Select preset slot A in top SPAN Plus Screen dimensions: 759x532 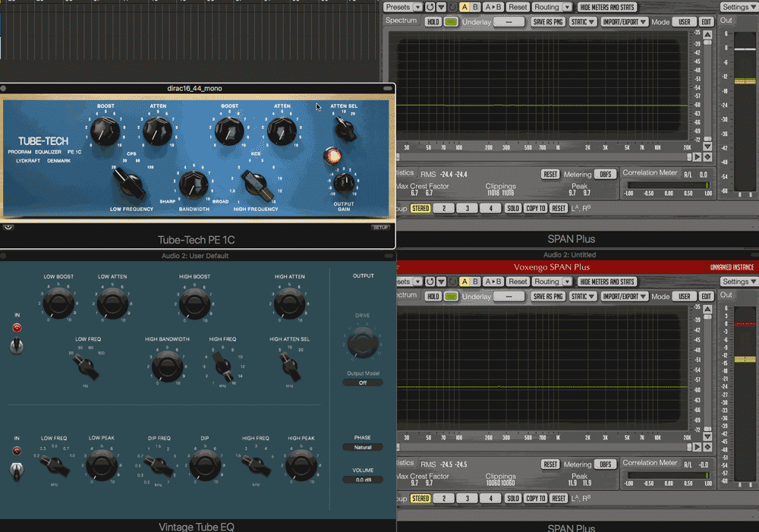(465, 8)
